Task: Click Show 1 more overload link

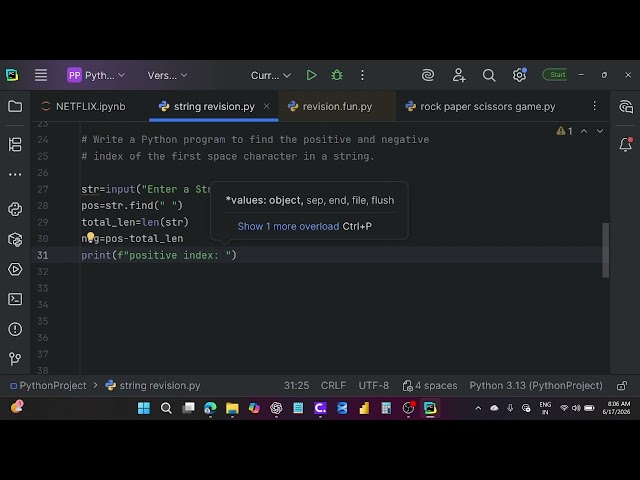Action: tap(288, 226)
